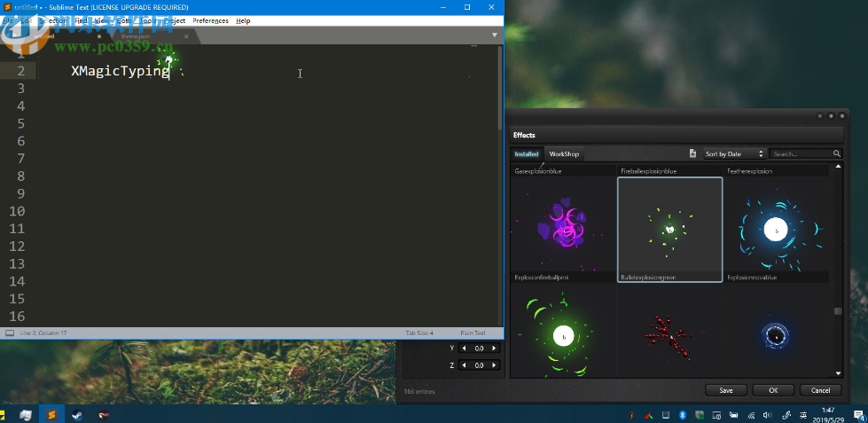Increase the Z value with right arrow
This screenshot has width=868, height=423.
494,365
